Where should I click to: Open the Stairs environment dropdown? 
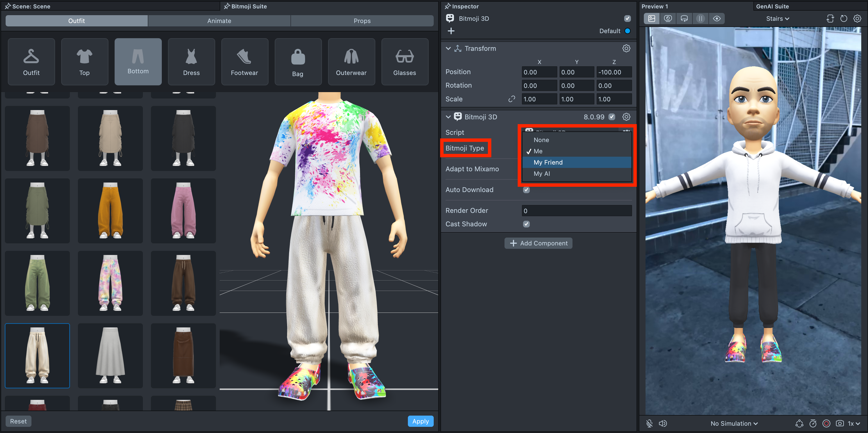coord(777,19)
